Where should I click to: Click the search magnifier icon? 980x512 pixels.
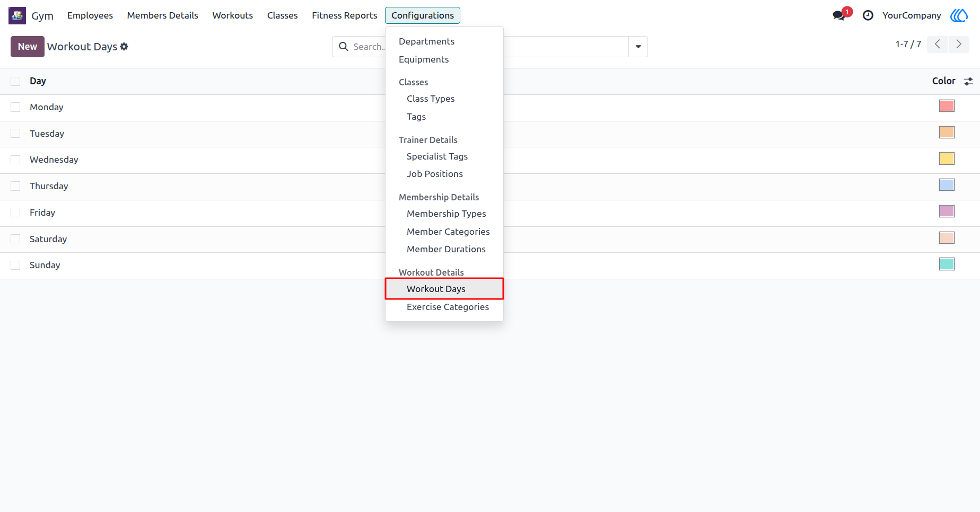[x=344, y=47]
